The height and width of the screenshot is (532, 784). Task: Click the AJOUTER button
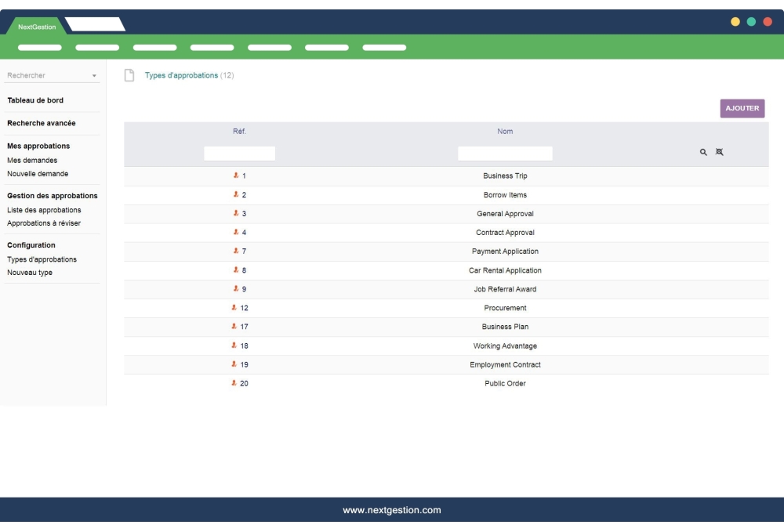point(742,108)
